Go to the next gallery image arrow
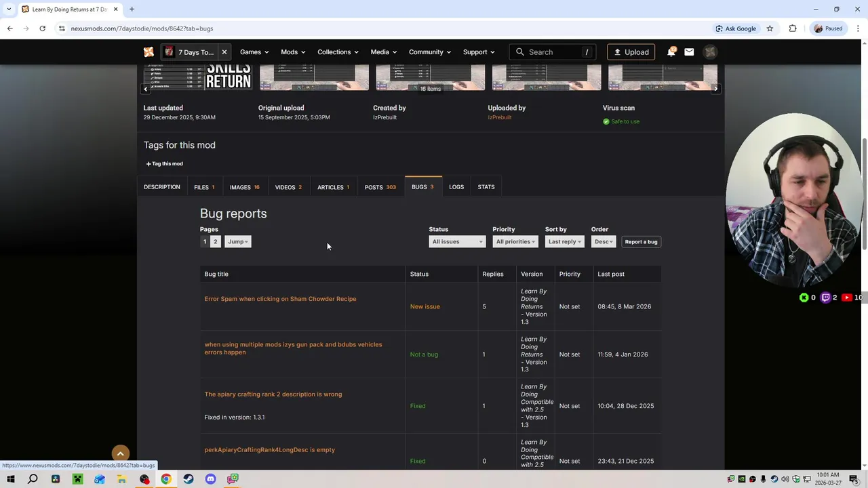Screen dimensions: 868x488 coord(715,89)
